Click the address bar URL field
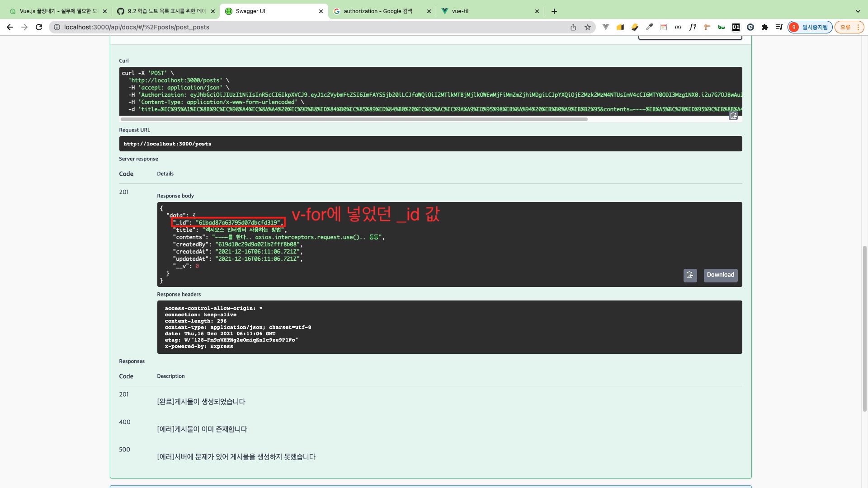Viewport: 868px width, 488px height. (x=307, y=27)
